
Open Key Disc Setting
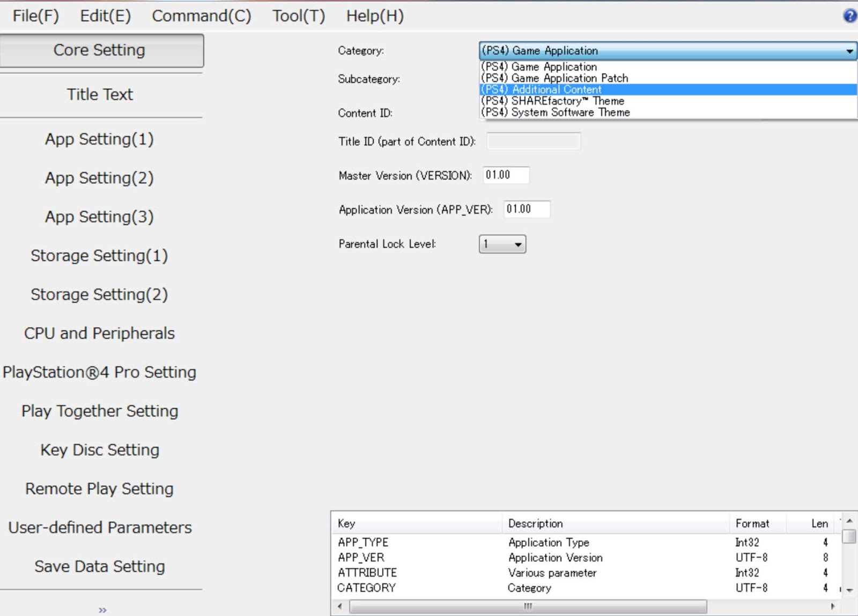(x=99, y=450)
